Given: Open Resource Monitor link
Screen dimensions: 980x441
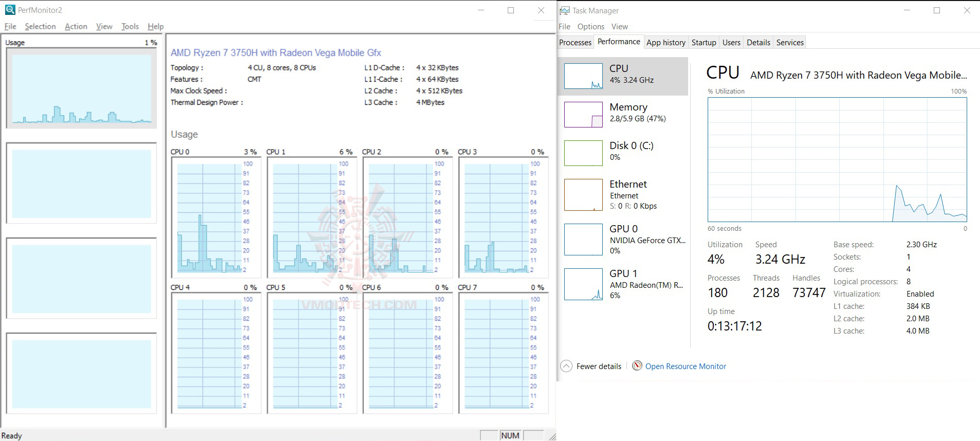Looking at the screenshot, I should click(x=686, y=366).
